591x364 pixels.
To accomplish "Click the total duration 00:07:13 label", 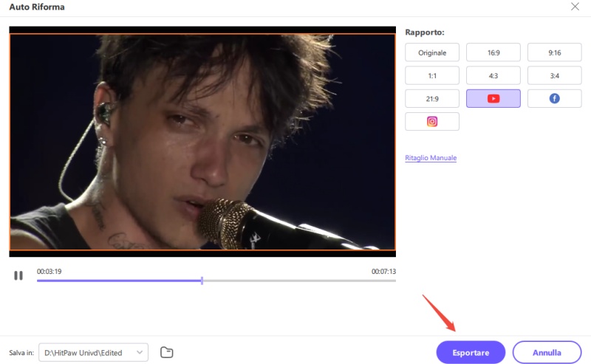I will click(x=383, y=271).
